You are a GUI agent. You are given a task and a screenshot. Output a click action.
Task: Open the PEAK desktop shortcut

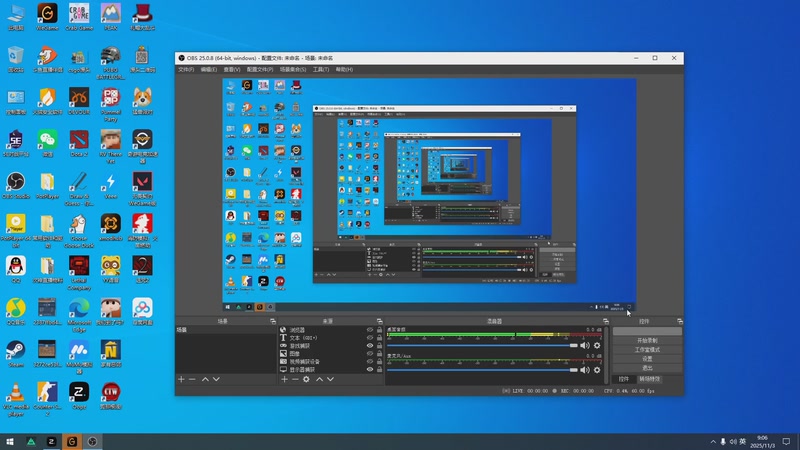click(x=111, y=17)
